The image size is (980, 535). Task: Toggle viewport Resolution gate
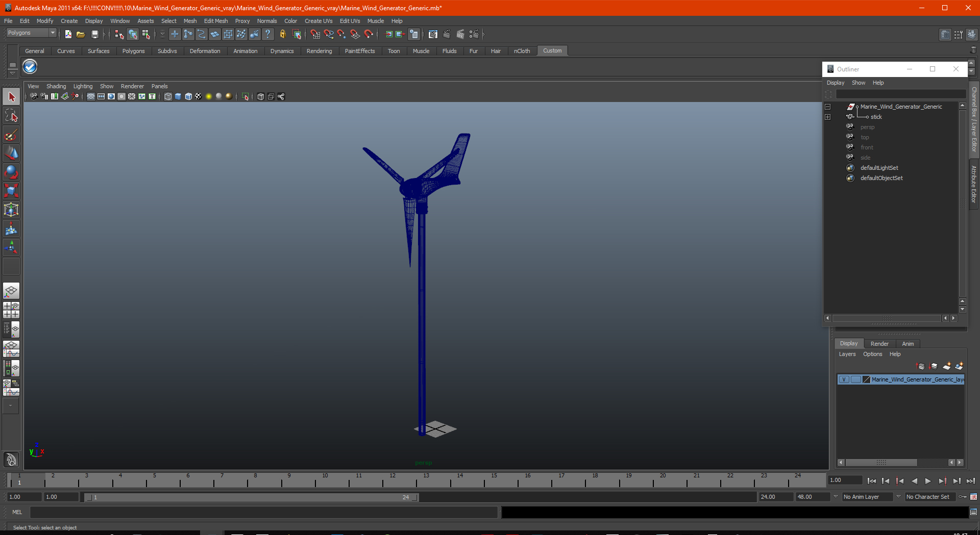[111, 96]
